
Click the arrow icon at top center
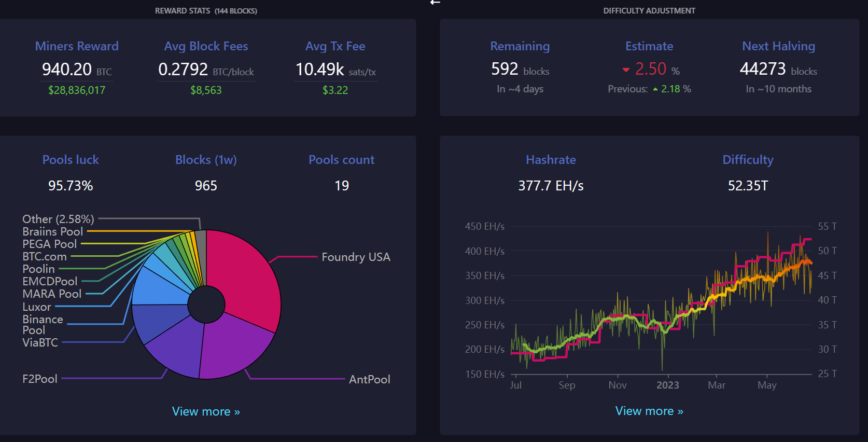click(x=435, y=3)
